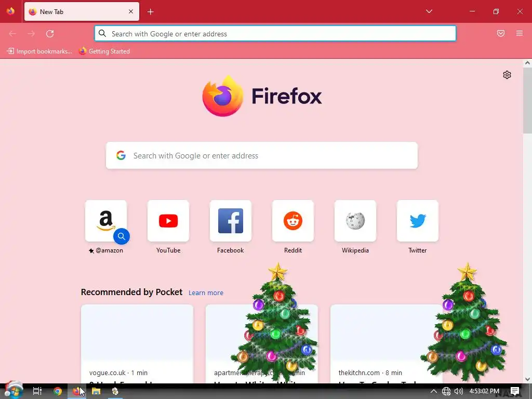Close the New Tab tab
The height and width of the screenshot is (399, 532).
(x=131, y=11)
